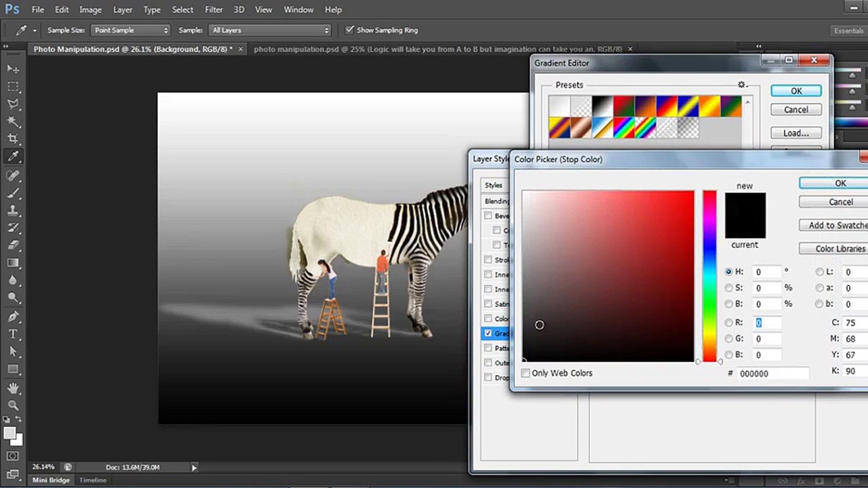The height and width of the screenshot is (488, 868).
Task: Select the Rectangular Marquee tool
Action: [x=13, y=86]
